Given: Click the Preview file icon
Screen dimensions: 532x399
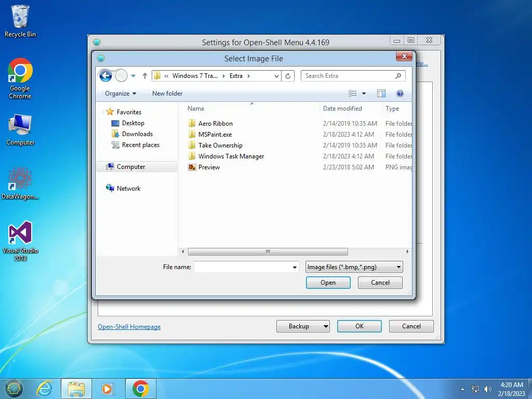Looking at the screenshot, I should (x=192, y=167).
